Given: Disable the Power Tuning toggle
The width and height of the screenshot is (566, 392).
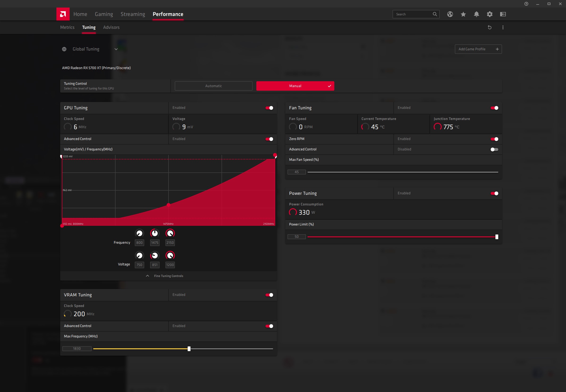Looking at the screenshot, I should 494,193.
